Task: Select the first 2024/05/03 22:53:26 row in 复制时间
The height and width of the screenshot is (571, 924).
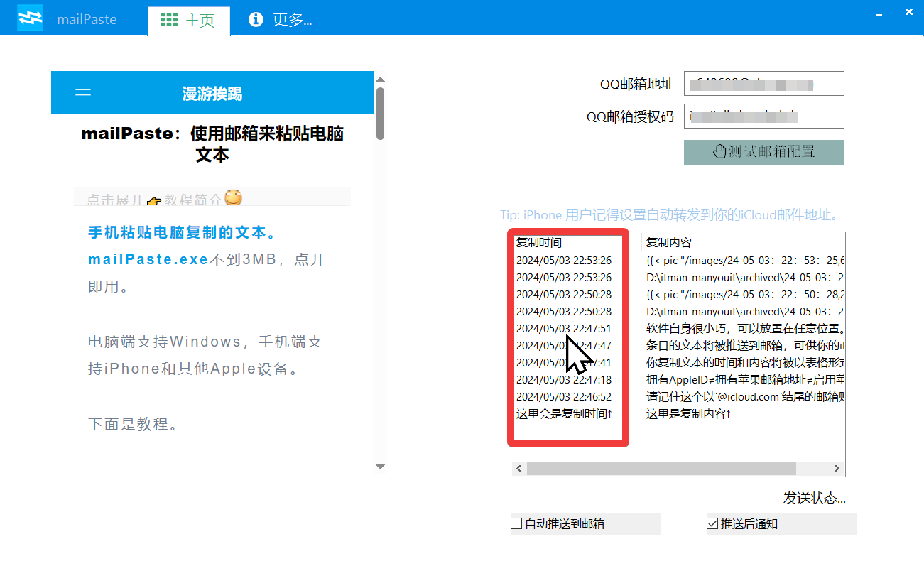Action: tap(566, 260)
